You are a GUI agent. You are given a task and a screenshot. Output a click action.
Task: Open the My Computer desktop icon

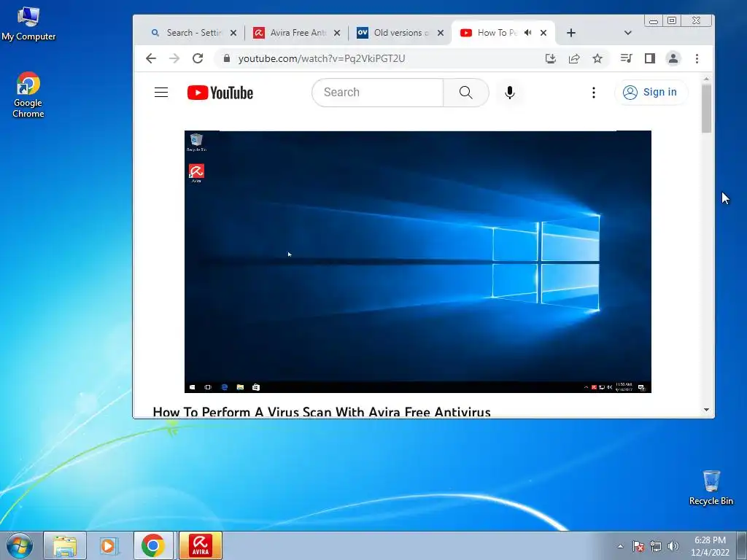(x=28, y=24)
